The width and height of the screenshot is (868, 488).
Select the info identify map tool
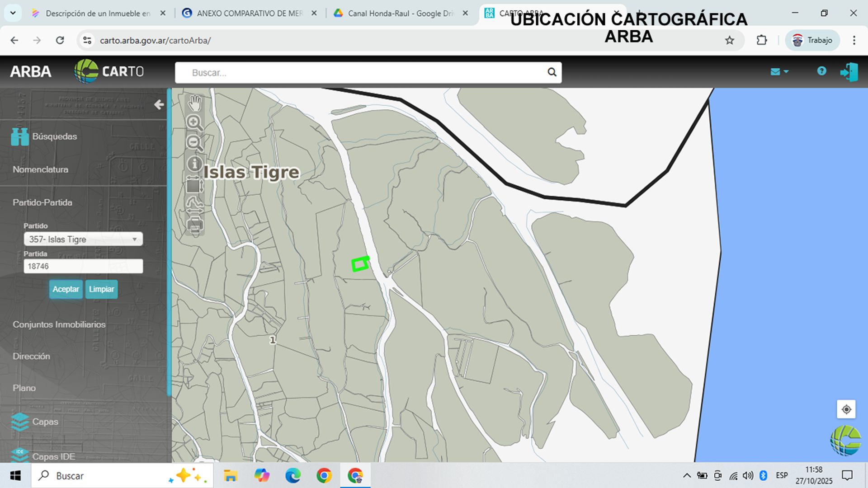point(194,164)
